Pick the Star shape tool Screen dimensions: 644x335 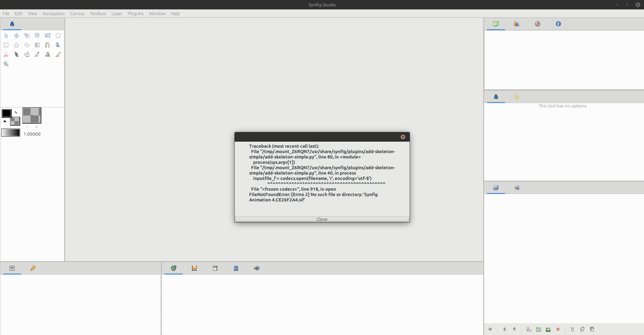pos(16,45)
